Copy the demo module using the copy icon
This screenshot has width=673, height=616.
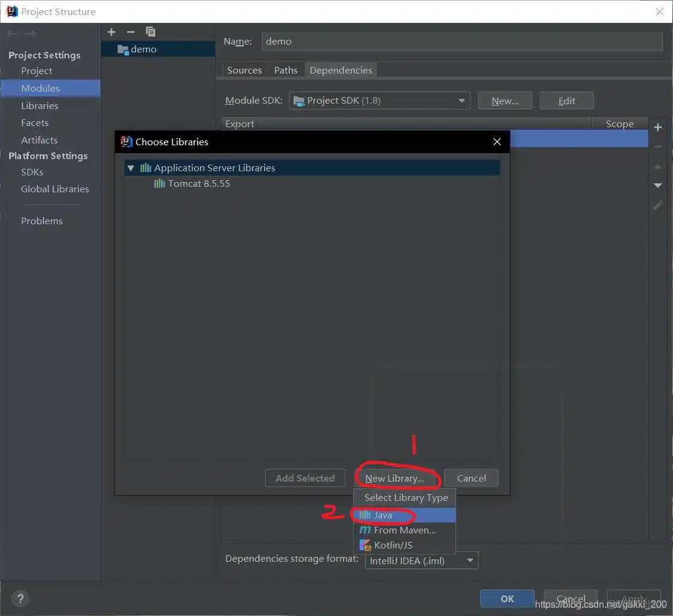150,32
